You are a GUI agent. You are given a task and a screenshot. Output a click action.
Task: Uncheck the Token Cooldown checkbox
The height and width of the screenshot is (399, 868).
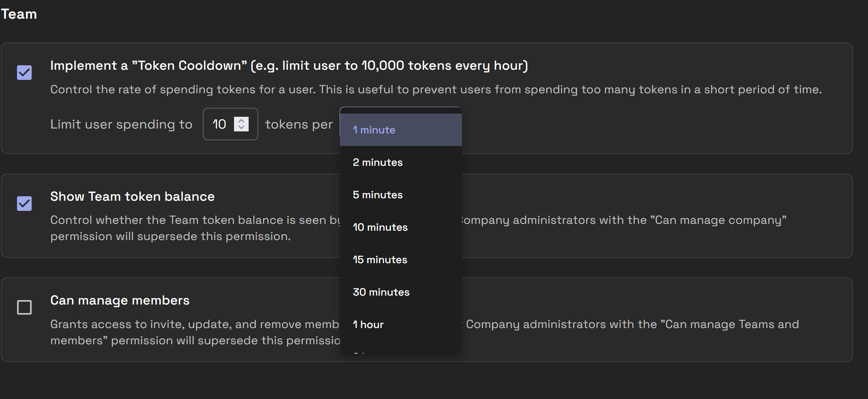point(24,73)
